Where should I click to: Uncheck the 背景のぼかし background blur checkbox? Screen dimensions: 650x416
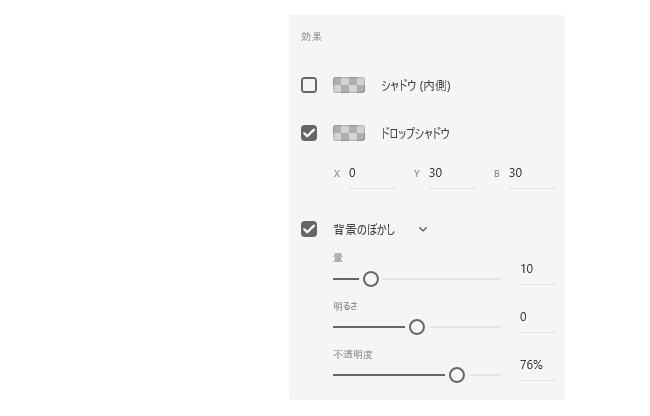tap(309, 229)
